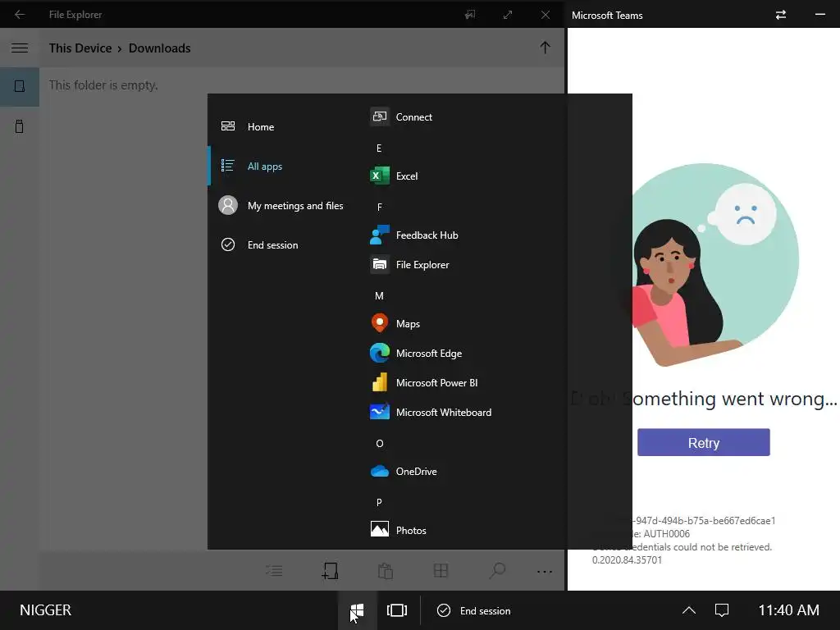Launch Microsoft Power BI icon
The height and width of the screenshot is (630, 840).
pyautogui.click(x=380, y=382)
